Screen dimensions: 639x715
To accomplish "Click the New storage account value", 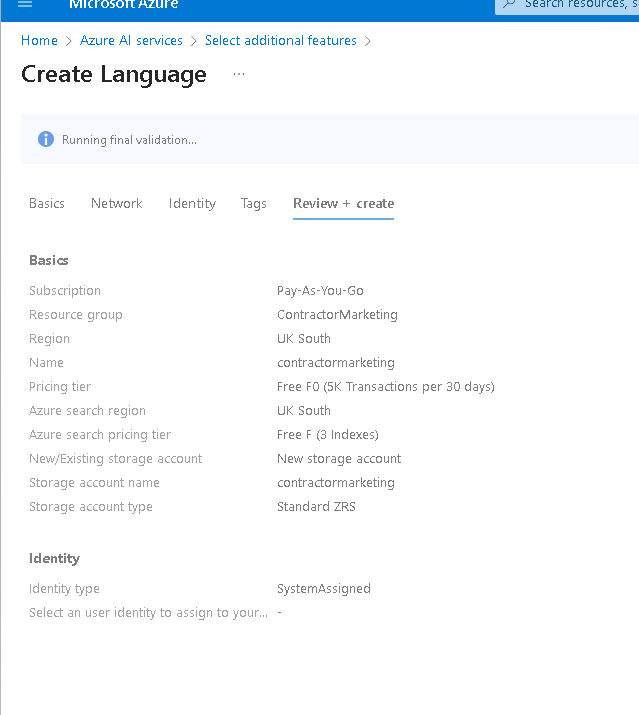I will [339, 459].
